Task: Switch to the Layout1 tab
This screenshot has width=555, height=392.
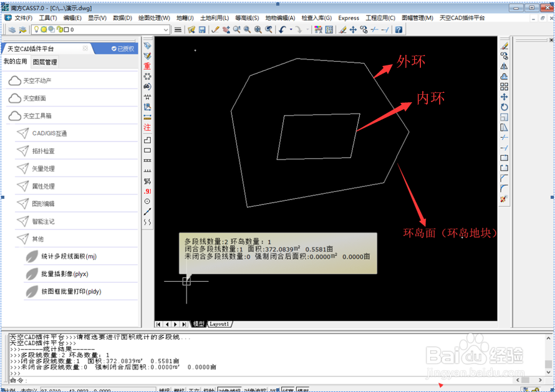Action: (220, 324)
